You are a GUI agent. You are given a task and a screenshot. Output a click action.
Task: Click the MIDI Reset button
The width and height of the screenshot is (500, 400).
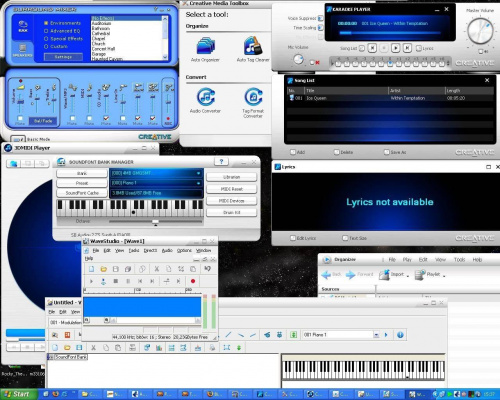coord(231,189)
